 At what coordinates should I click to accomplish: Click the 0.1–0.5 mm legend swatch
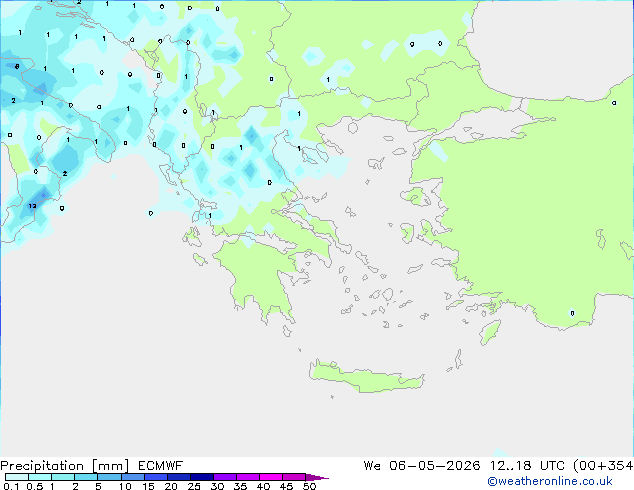(17, 477)
